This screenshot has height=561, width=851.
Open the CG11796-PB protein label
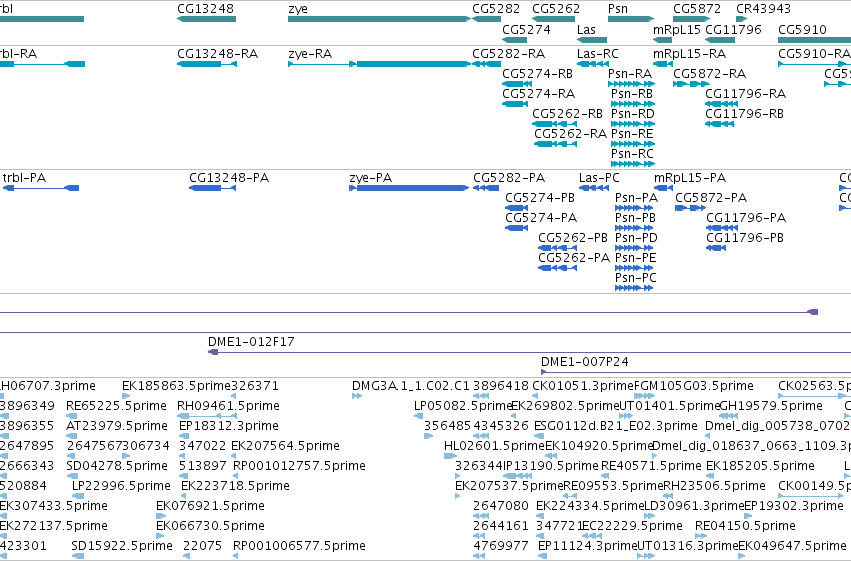[745, 238]
